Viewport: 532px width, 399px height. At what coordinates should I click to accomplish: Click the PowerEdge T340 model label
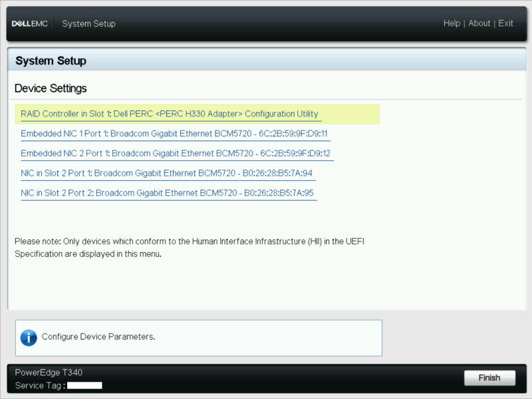pyautogui.click(x=49, y=372)
